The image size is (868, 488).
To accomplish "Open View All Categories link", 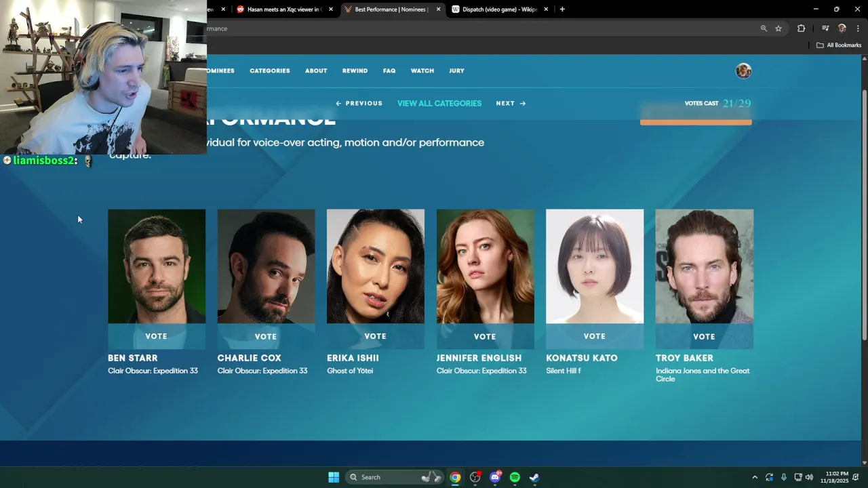I will point(439,104).
